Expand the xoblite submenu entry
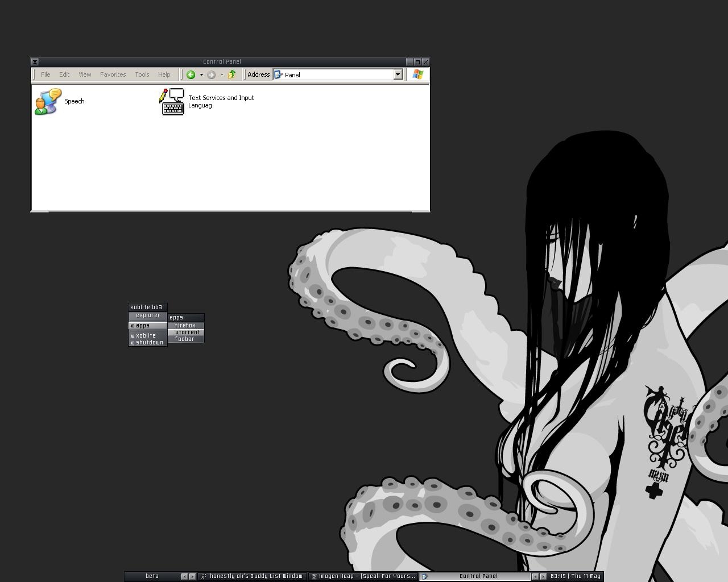The height and width of the screenshot is (582, 728). (x=148, y=336)
